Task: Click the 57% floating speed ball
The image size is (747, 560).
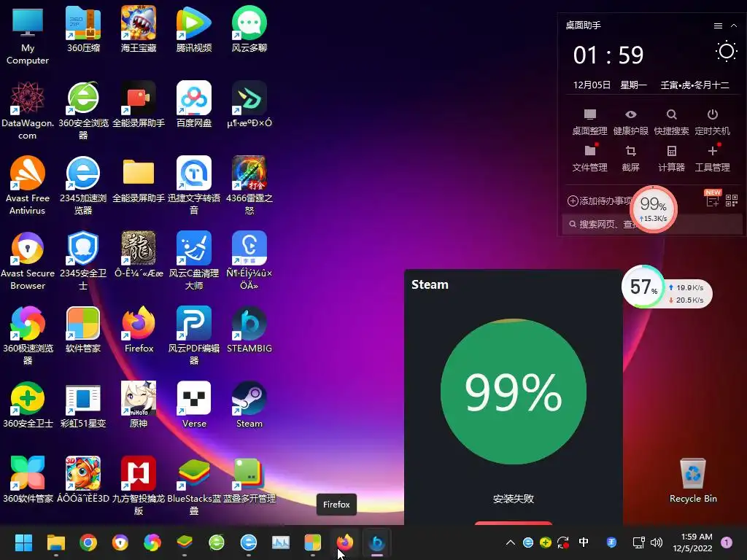Action: 643,287
